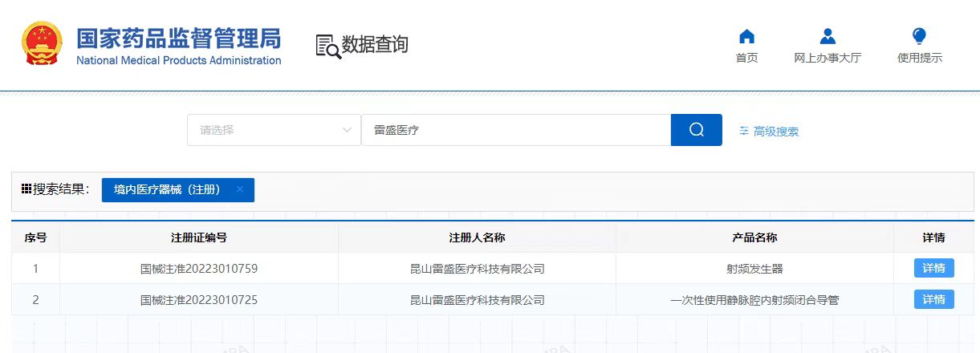980x353 pixels.
Task: Click product name 一次性使用静脉腔内射频闭合导管
Action: 754,300
